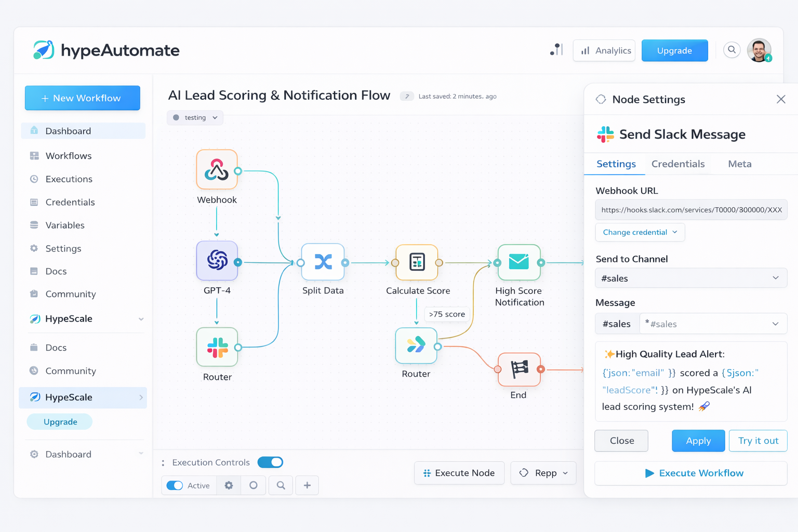Viewport: 798px width, 532px height.
Task: Switch to the Settings tab in Node Settings
Action: tap(616, 164)
